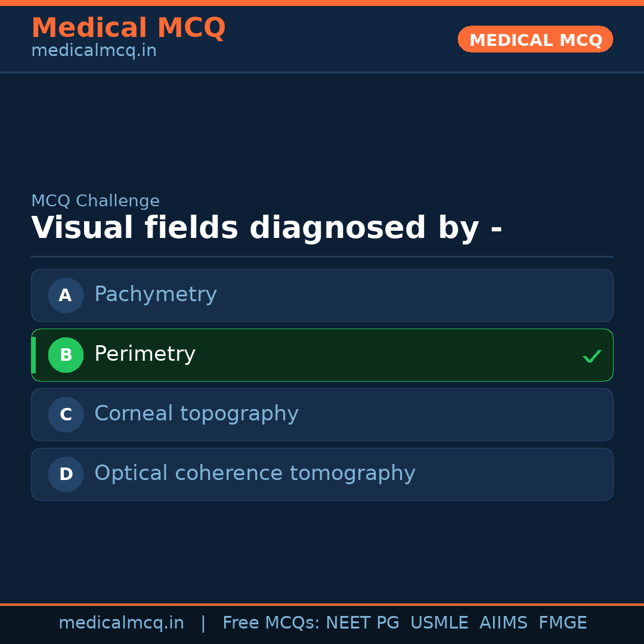644x644 pixels.
Task: Open medicalmcq.in link below the header title
Action: click(x=94, y=51)
